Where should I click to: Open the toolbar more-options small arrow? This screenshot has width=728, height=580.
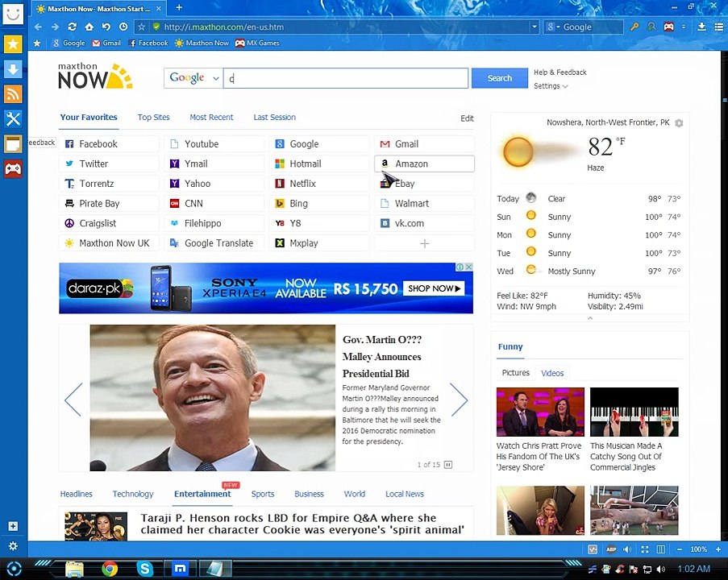click(x=684, y=27)
